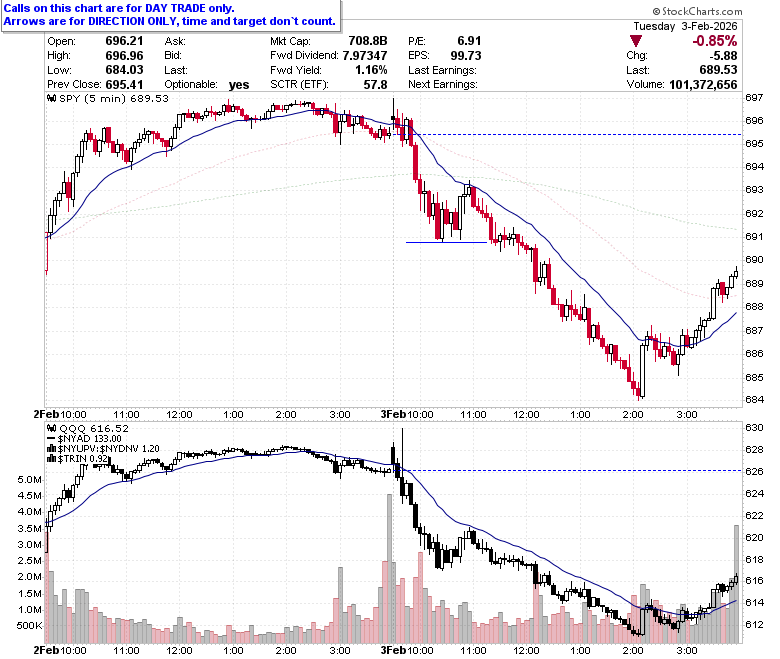Image resolution: width=780 pixels, height=659 pixels.
Task: Click the candlestick icon next to QQQ
Action: (x=51, y=428)
